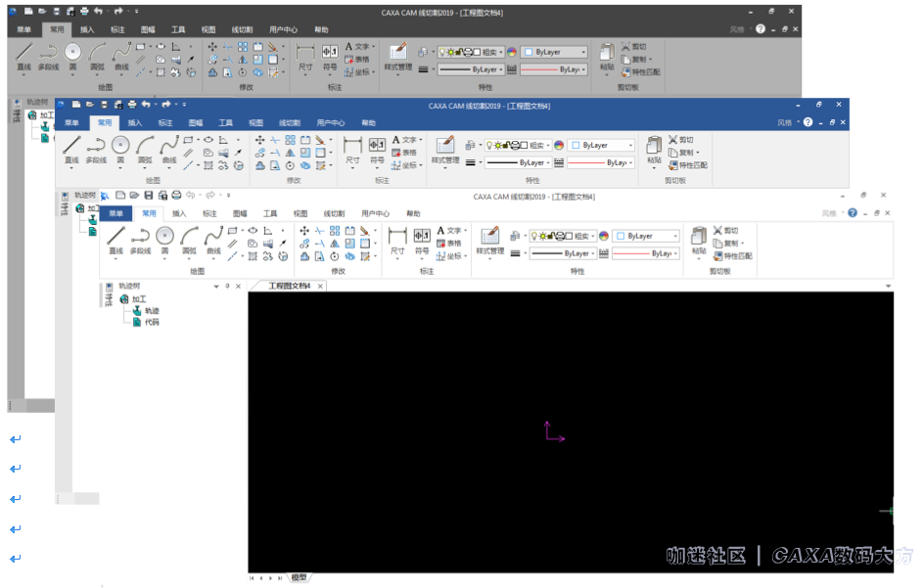This screenshot has height=588, width=923.
Task: Click the open file icon in front window toolbar
Action: click(x=134, y=196)
